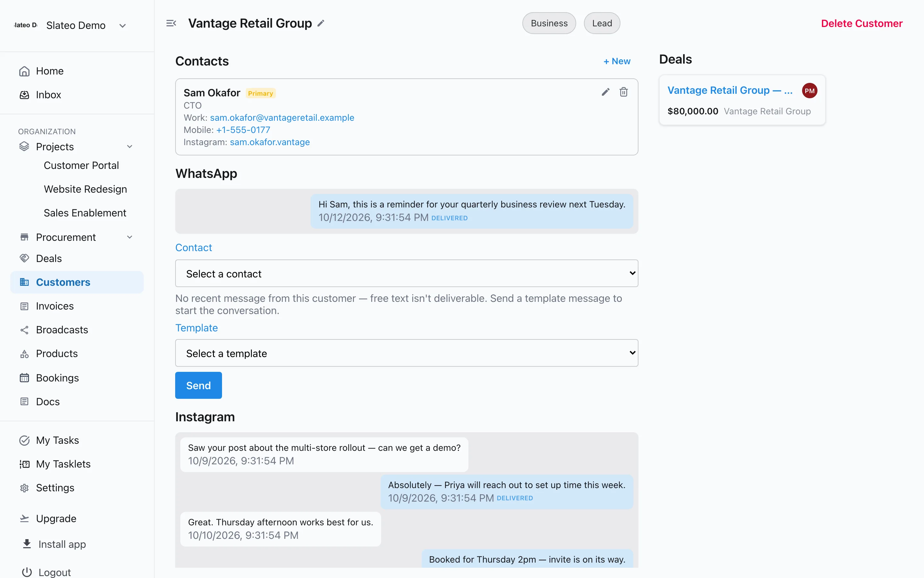Click the Primary badge beside Sam Okafor
The height and width of the screenshot is (578, 924).
point(261,93)
